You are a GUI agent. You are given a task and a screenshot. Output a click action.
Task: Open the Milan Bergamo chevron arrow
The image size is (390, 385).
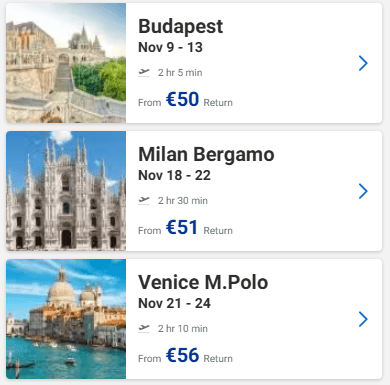pyautogui.click(x=363, y=191)
